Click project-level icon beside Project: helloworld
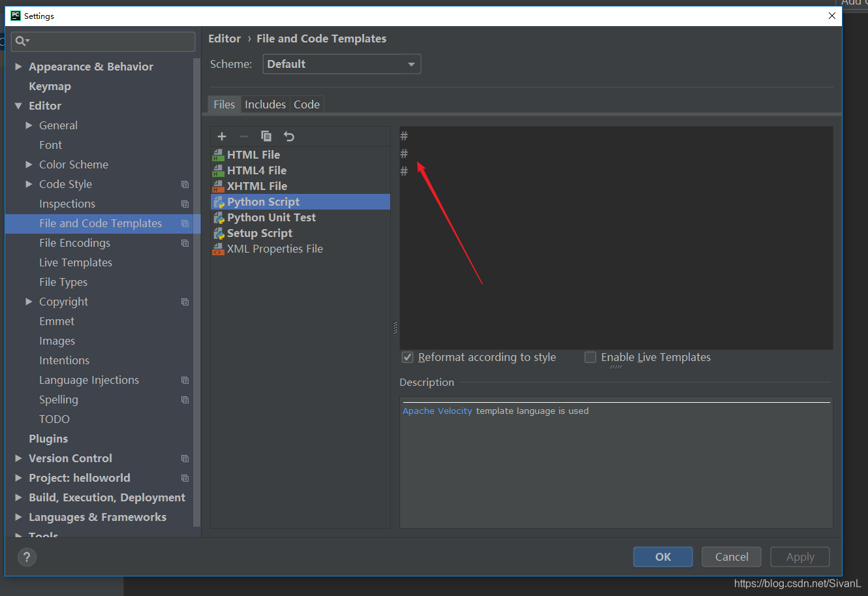868x596 pixels. [185, 478]
